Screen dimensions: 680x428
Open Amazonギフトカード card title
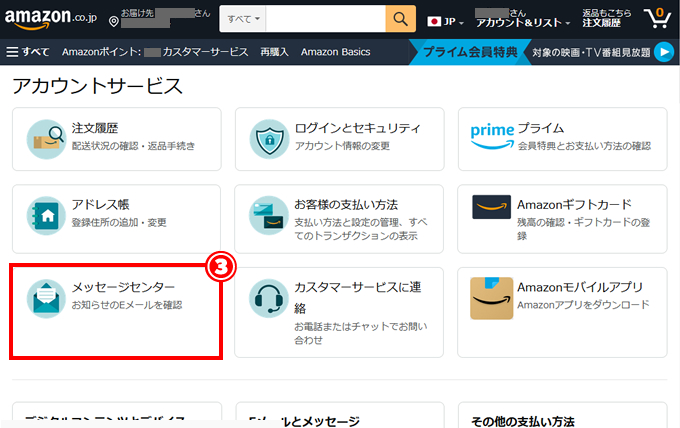coord(574,205)
